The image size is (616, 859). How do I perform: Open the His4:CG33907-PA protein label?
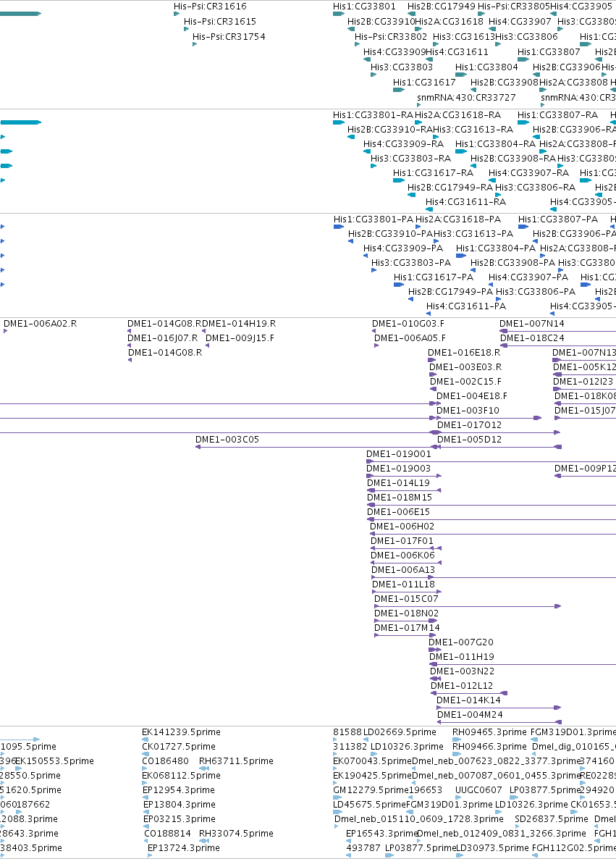(528, 277)
